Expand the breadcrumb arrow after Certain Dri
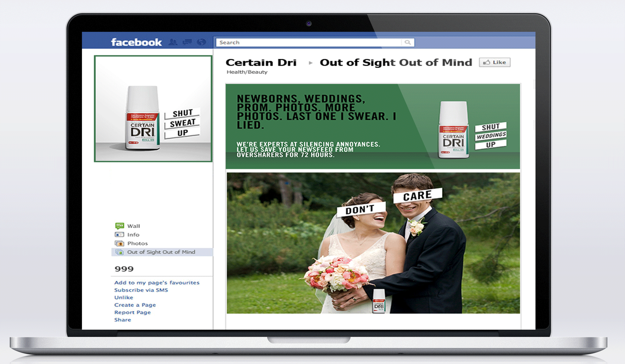 (x=311, y=63)
